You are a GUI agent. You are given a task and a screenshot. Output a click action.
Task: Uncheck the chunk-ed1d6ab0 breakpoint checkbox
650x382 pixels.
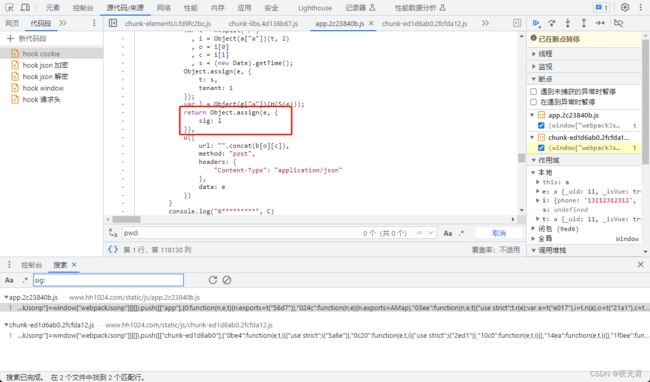pos(541,148)
